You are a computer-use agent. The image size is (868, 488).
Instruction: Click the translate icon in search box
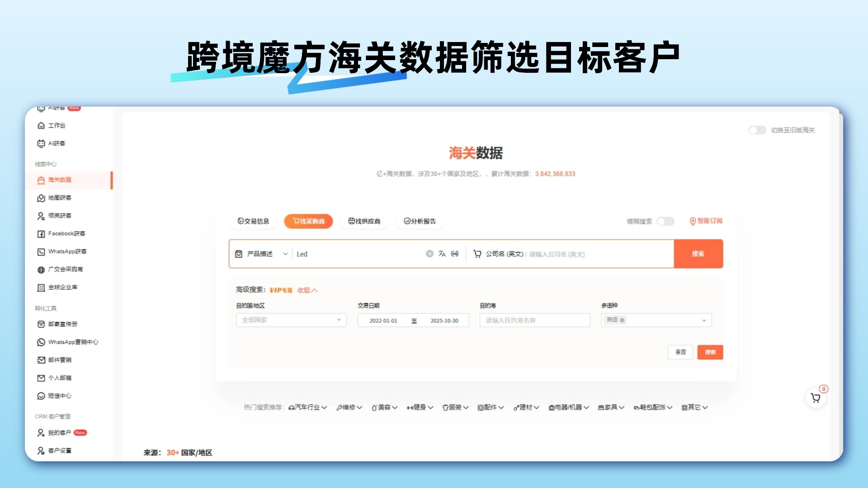(442, 254)
